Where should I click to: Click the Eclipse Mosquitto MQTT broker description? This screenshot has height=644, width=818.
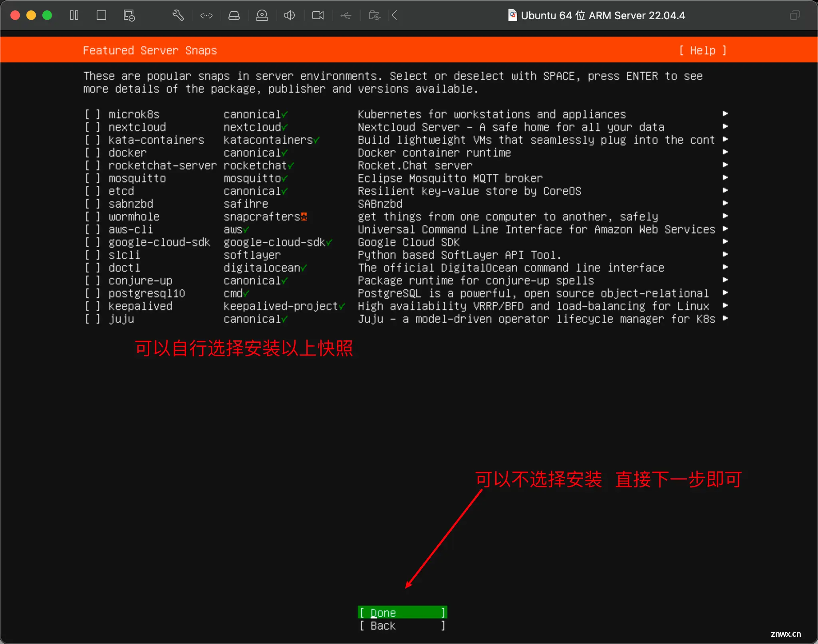450,179
